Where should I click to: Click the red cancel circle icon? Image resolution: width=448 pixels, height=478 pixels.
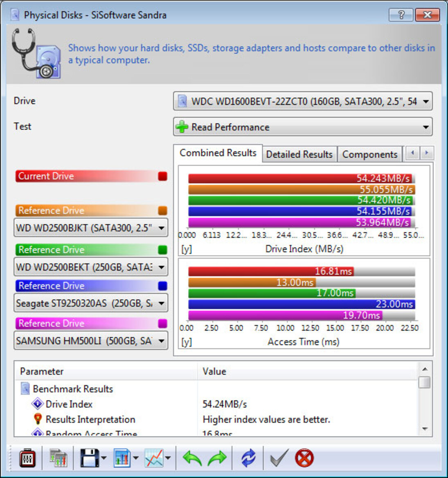304,458
